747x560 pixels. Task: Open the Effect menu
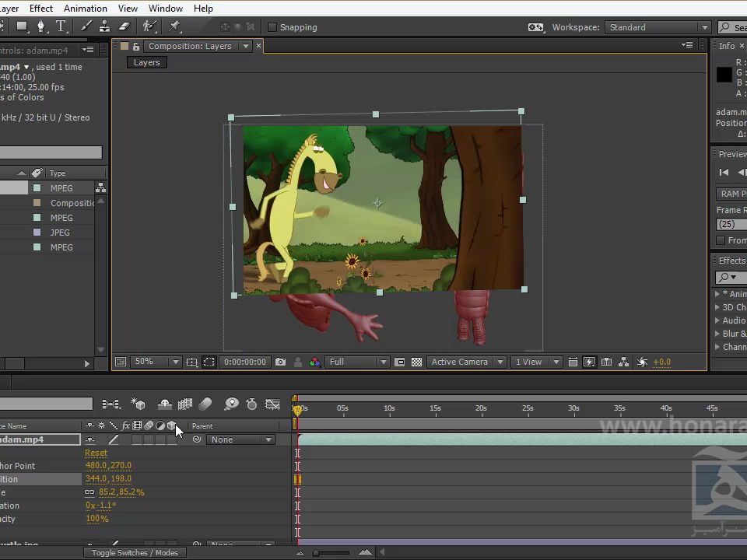point(41,8)
